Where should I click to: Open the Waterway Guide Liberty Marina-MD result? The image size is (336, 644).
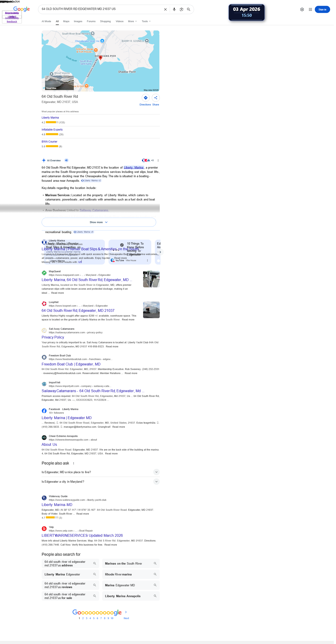(57, 505)
